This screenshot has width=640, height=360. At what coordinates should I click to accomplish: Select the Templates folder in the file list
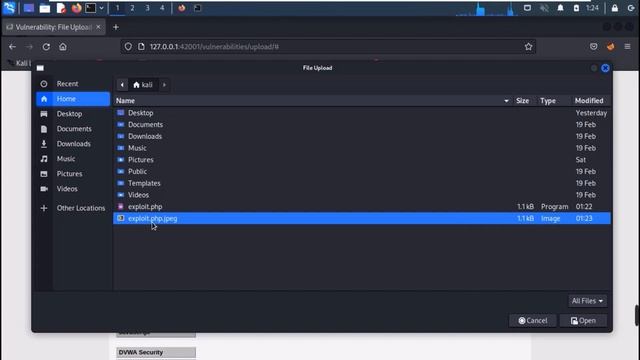[x=362, y=183]
